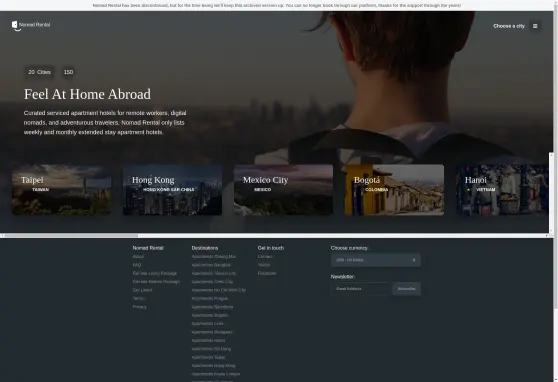The height and width of the screenshot is (382, 558).
Task: Open Apartments Budapest link
Action: coord(212,332)
